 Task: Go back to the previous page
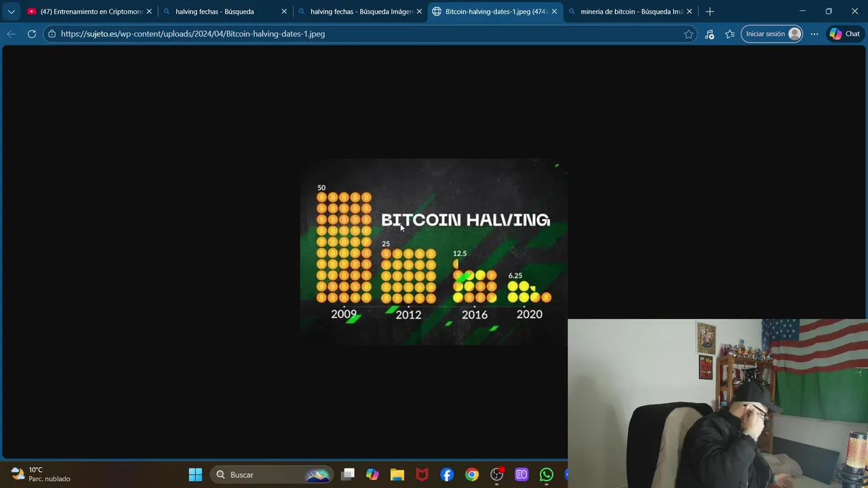(x=12, y=34)
